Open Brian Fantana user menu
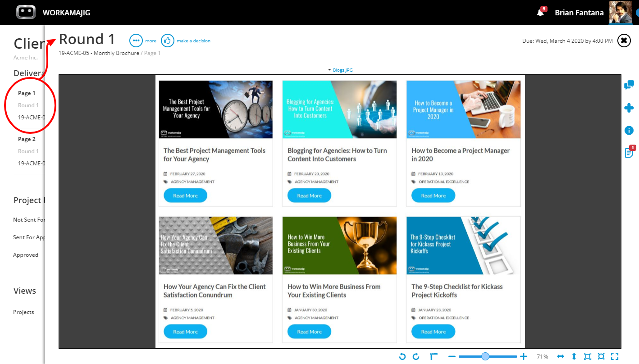Screen dimensions: 639x364 (579, 13)
